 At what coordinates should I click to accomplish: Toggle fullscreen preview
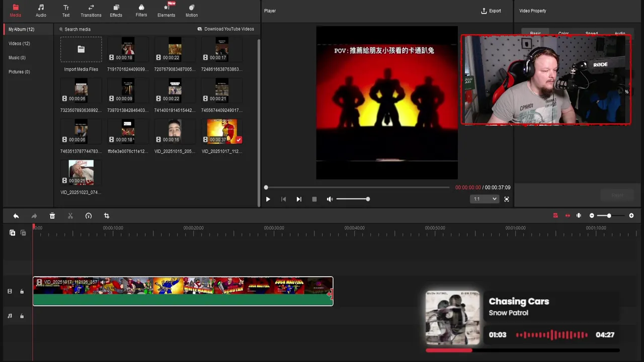pos(507,199)
